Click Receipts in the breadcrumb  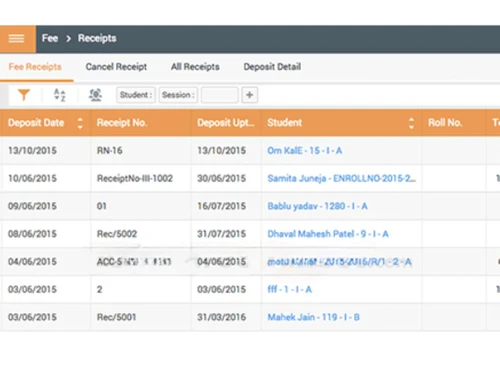97,38
